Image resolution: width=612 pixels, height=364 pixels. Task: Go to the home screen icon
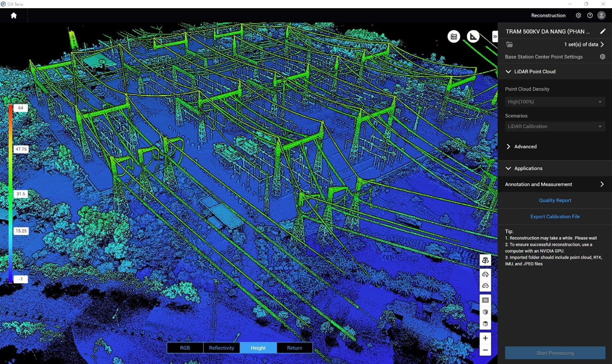[x=14, y=16]
